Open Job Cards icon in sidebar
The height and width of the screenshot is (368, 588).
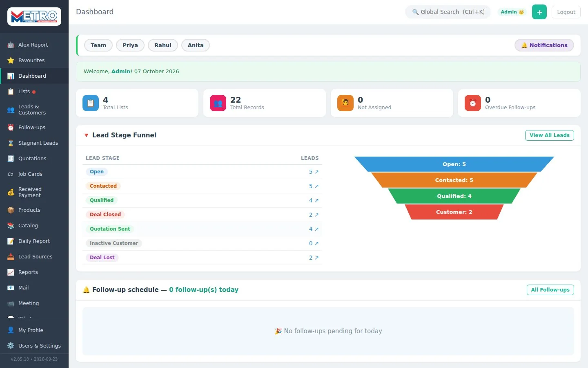[x=11, y=174]
